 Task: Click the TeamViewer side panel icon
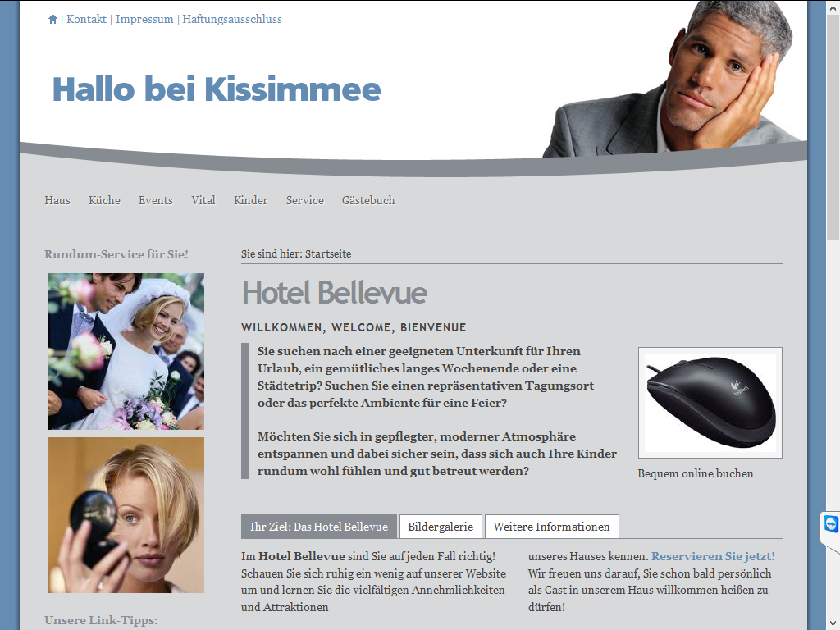point(830,523)
